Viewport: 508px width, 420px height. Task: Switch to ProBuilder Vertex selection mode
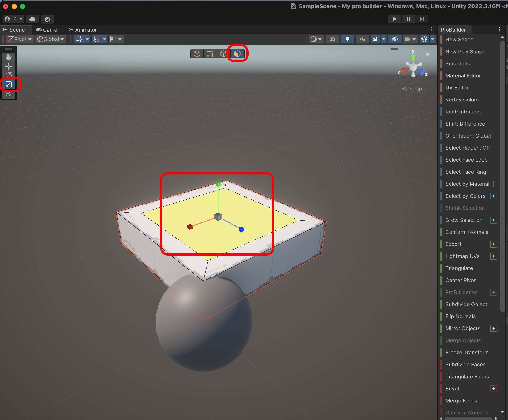210,54
